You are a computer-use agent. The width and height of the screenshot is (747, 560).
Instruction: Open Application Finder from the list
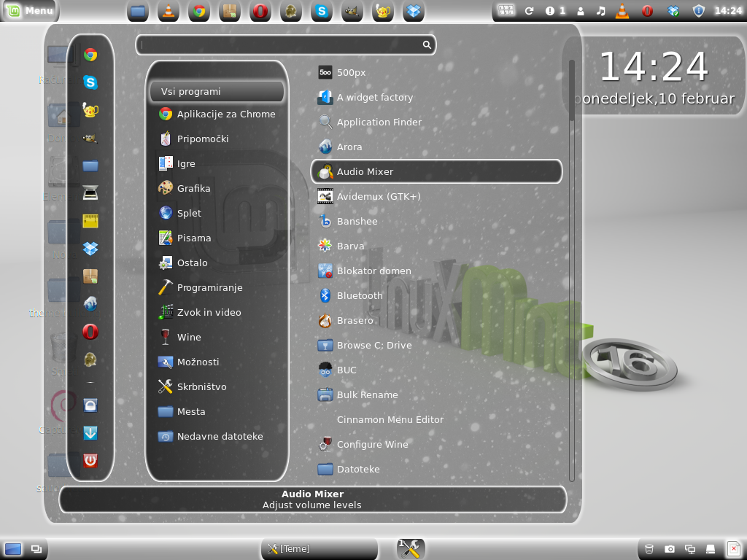[436, 122]
